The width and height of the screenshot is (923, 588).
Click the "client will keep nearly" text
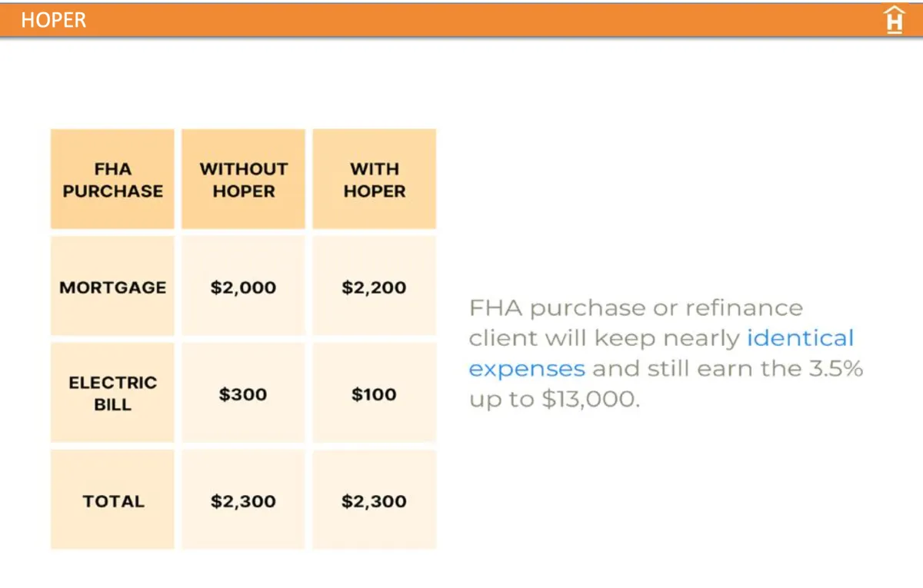click(605, 338)
